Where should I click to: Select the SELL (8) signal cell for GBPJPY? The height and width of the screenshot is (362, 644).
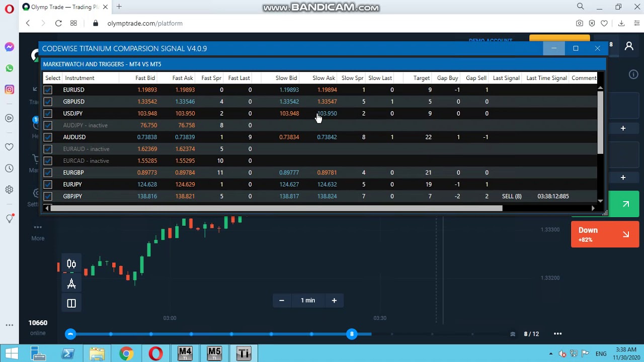(512, 196)
